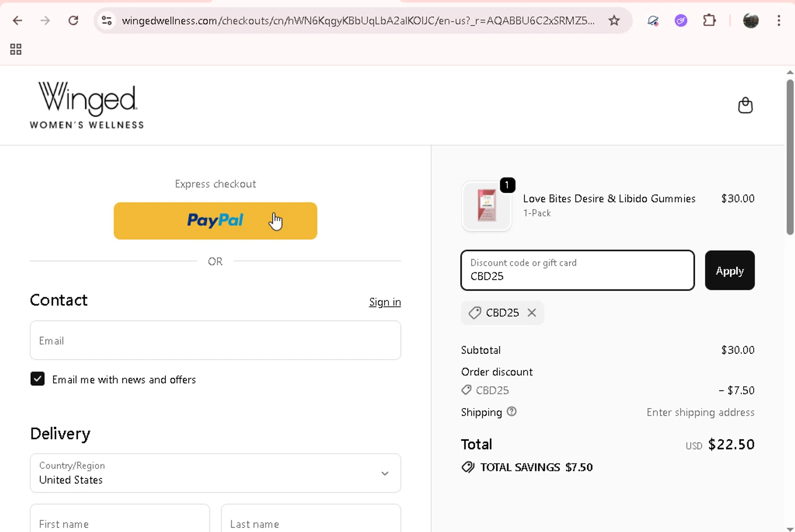Viewport: 795px width, 532px height.
Task: Reload the checkout page
Action: click(x=73, y=21)
